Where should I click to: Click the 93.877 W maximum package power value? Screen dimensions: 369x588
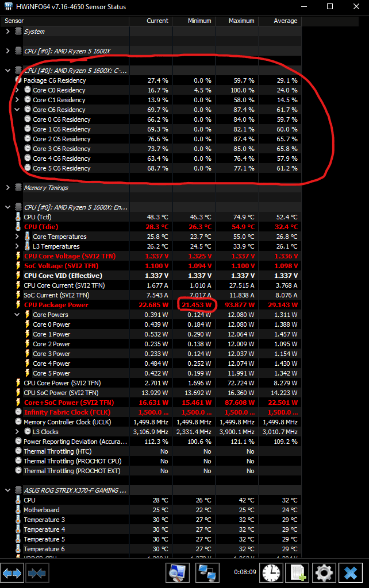pyautogui.click(x=240, y=305)
